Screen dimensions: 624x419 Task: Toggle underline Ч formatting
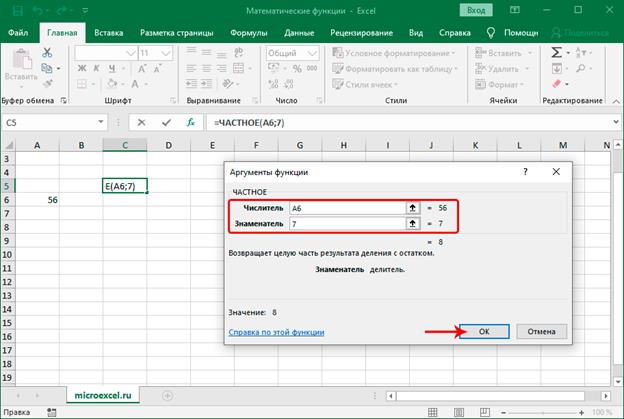point(112,68)
